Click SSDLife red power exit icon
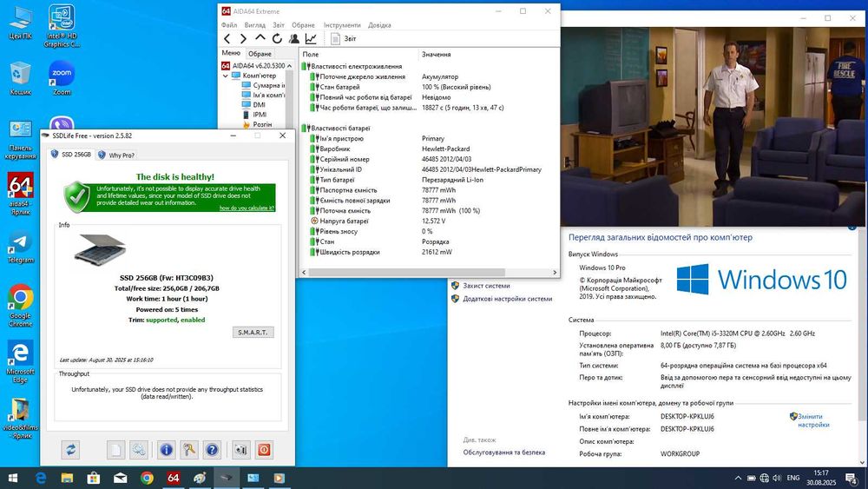This screenshot has width=868, height=489. [264, 450]
